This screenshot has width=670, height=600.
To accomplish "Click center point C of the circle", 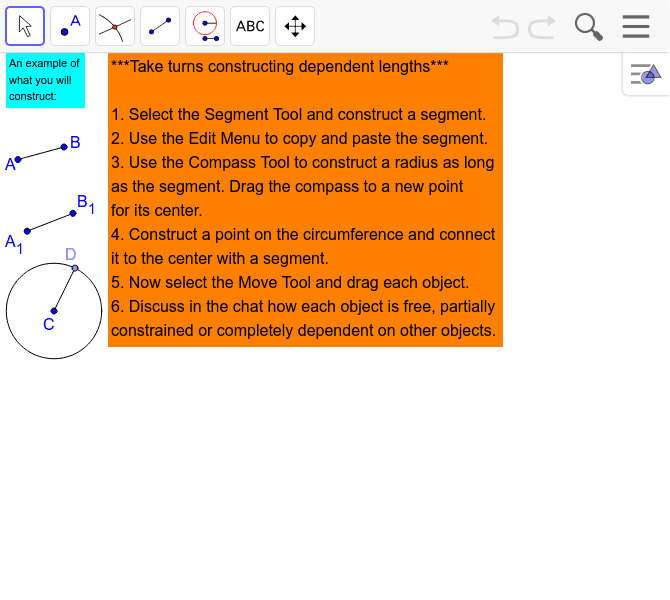I will click(54, 311).
